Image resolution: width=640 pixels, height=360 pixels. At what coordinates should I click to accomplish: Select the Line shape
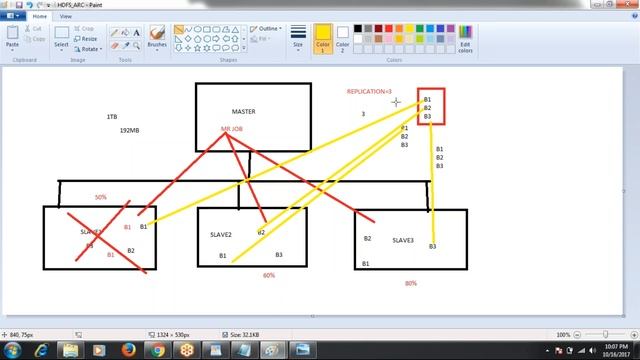click(x=179, y=29)
